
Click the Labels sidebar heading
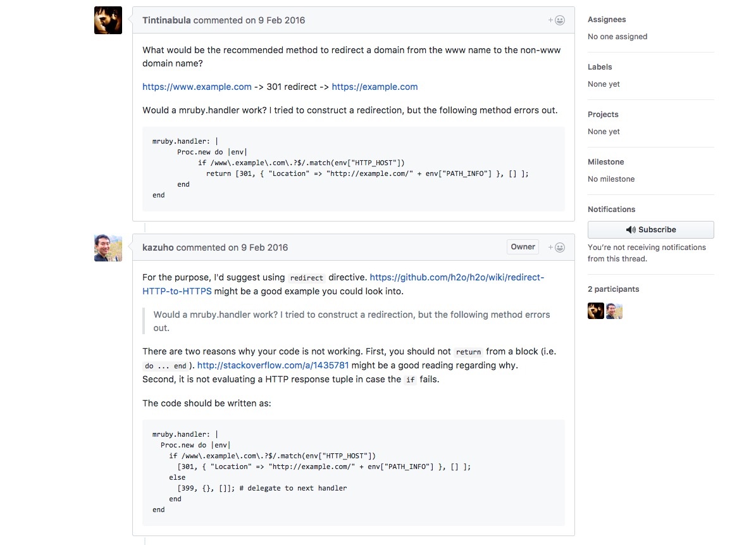click(x=600, y=67)
